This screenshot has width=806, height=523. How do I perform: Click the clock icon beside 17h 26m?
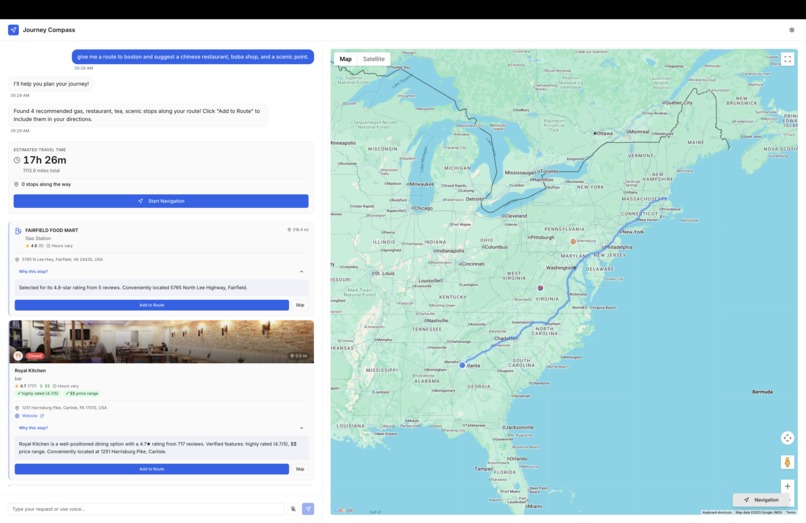pos(17,160)
